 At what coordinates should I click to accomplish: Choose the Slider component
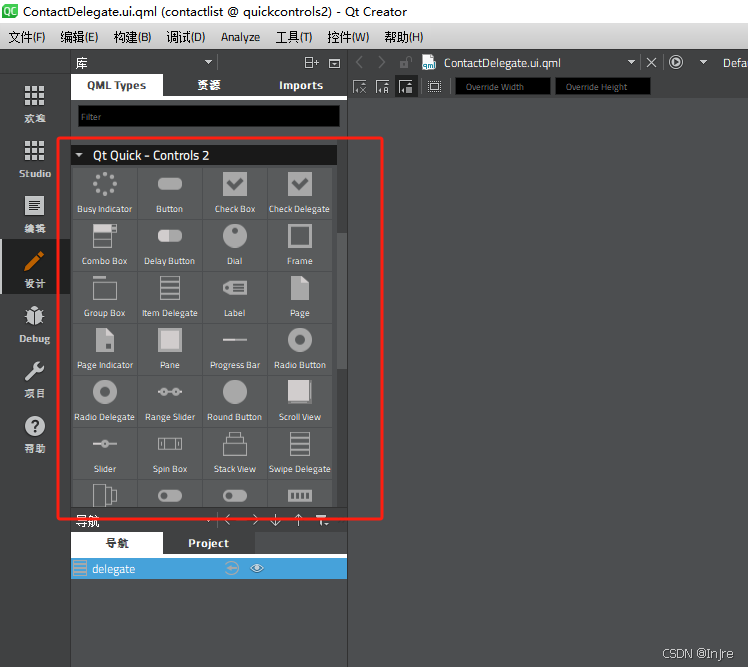click(x=104, y=453)
